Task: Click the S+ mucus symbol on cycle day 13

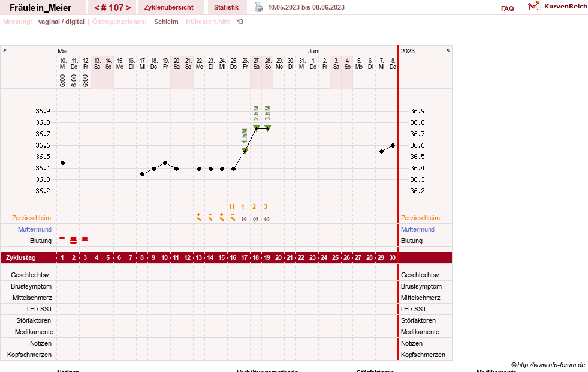Action: pyautogui.click(x=199, y=217)
